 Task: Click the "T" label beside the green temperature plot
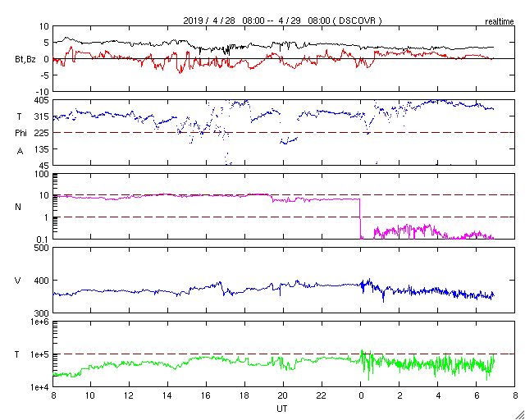tap(17, 354)
